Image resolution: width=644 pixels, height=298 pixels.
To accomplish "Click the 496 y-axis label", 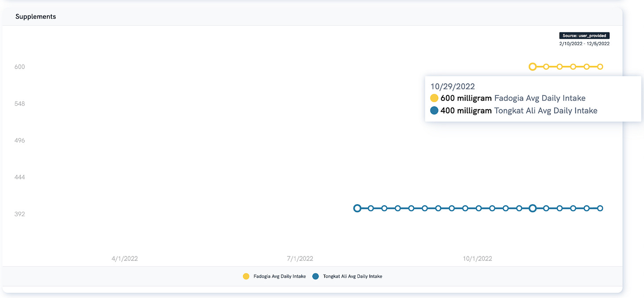I will click(19, 140).
